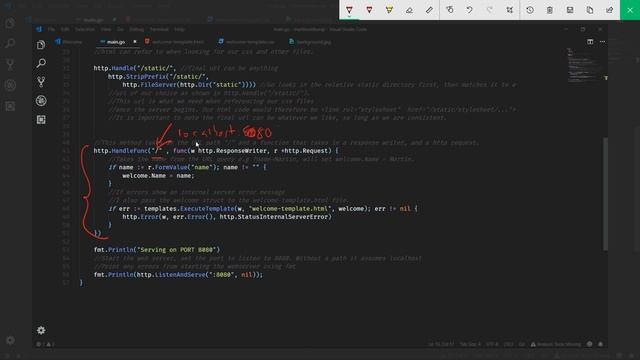
Task: Open the Explorer view in the activity bar
Action: point(41,44)
